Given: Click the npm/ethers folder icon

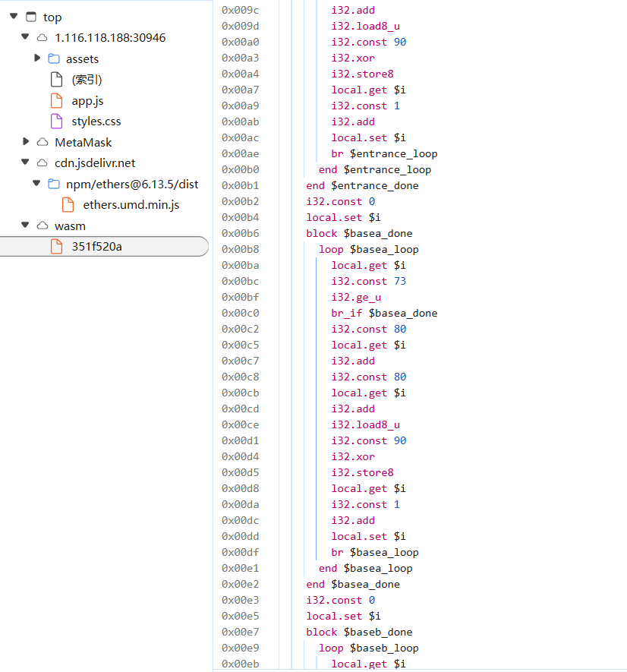Looking at the screenshot, I should point(54,184).
